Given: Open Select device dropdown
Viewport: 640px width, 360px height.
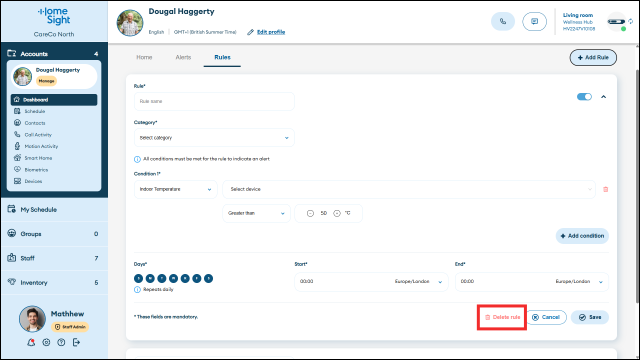Looking at the screenshot, I should 409,189.
